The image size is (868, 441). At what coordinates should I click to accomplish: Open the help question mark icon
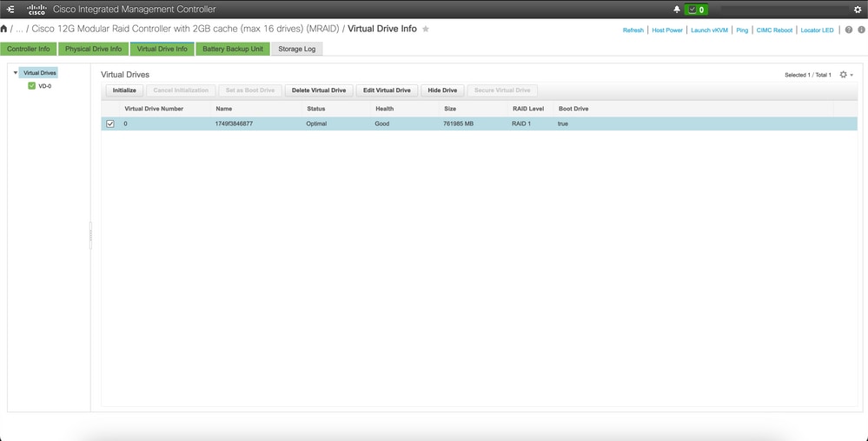point(849,30)
